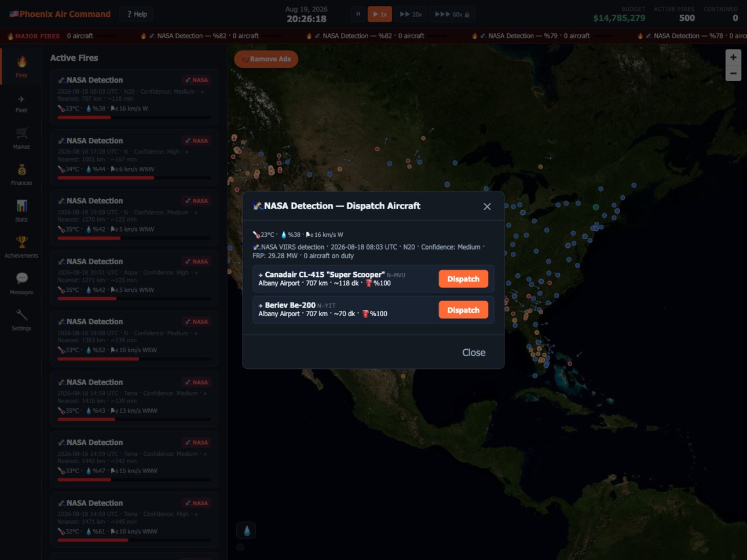Select the NASA Detection fire nearest 1001 km
This screenshot has height=560, width=747.
(x=134, y=158)
